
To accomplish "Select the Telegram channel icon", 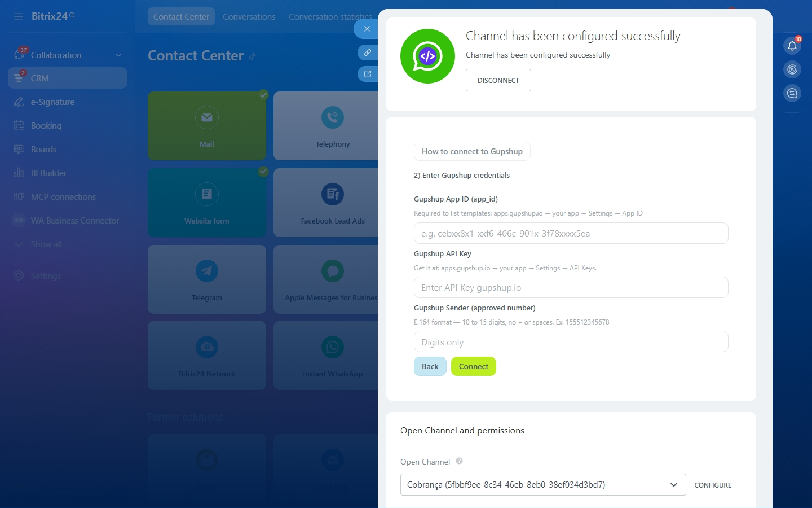I will coord(206,271).
